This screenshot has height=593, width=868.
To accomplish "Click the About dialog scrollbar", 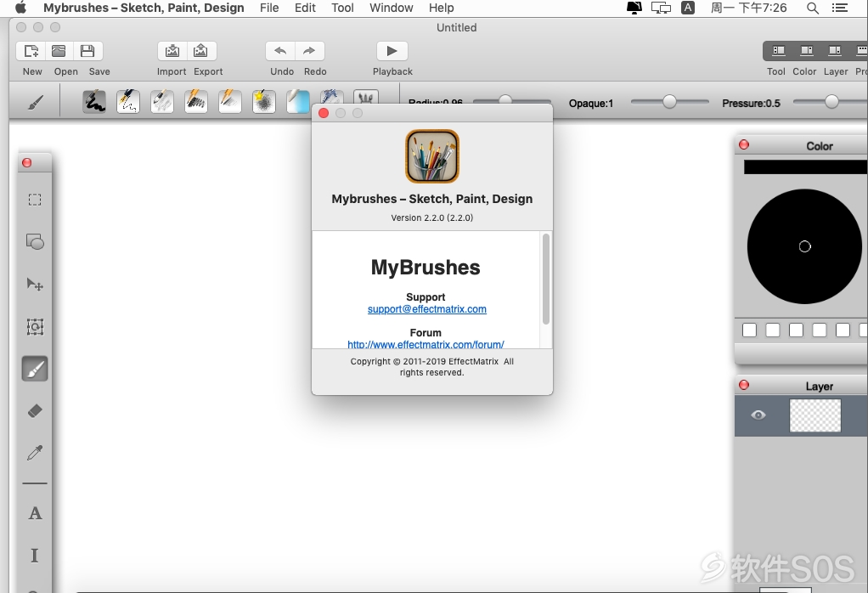I will click(546, 279).
